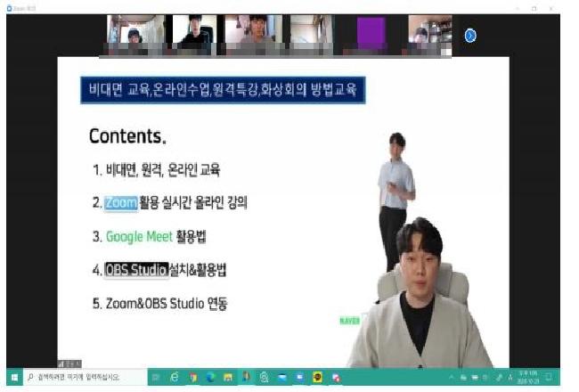Open Task View from the taskbar
Image resolution: width=579 pixels, height=392 pixels.
156,377
